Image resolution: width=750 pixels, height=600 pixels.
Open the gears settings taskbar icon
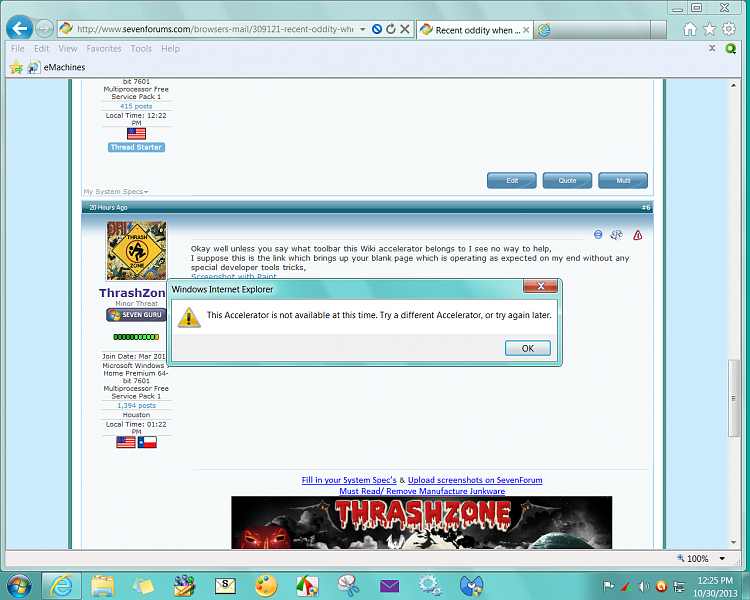click(x=430, y=586)
